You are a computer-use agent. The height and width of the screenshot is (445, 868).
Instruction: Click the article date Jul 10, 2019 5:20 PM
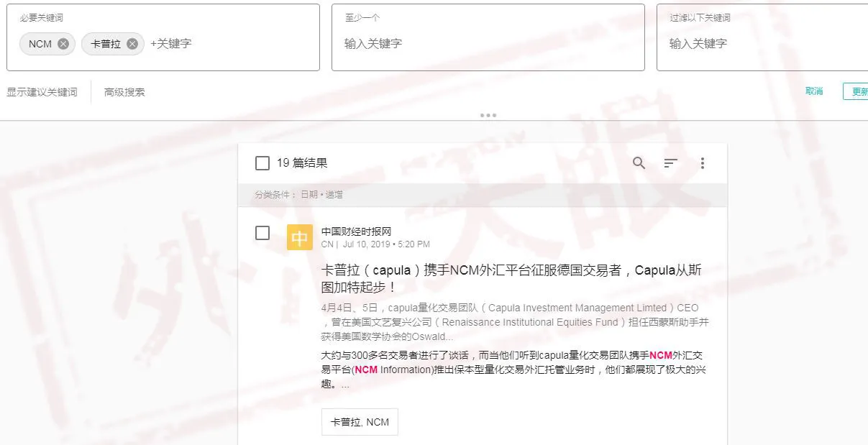386,244
